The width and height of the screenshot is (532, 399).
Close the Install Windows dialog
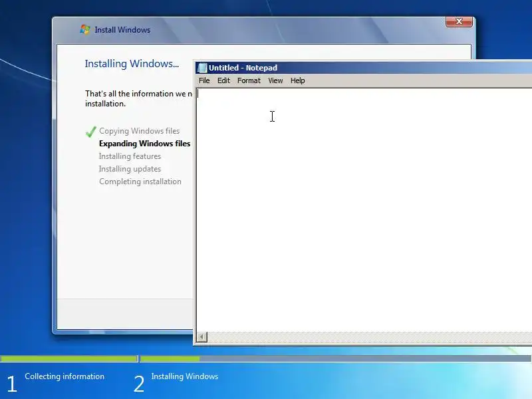click(x=459, y=21)
